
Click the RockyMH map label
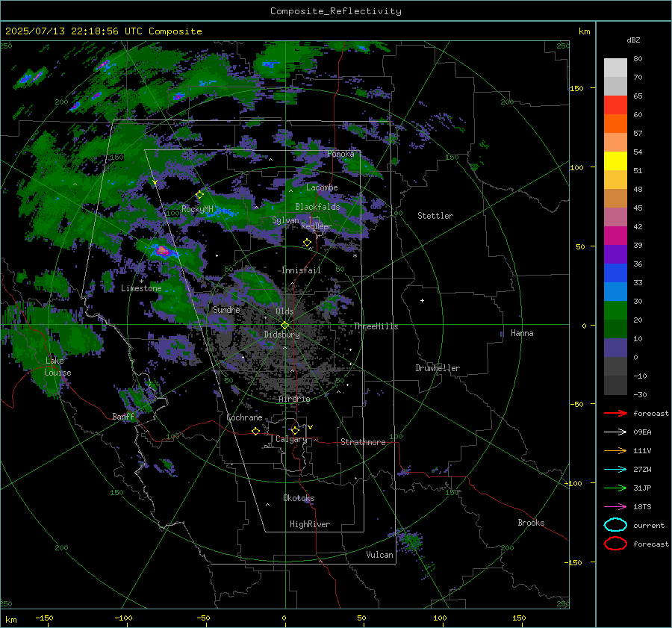tap(197, 209)
